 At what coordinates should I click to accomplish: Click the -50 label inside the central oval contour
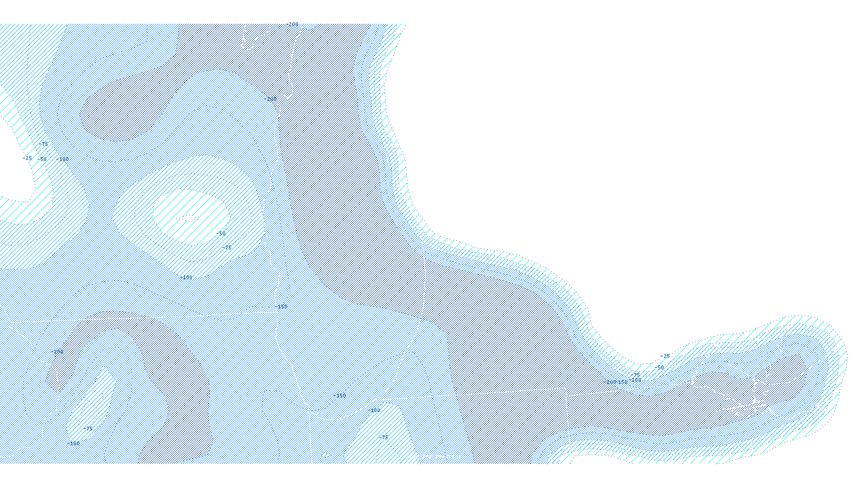(221, 234)
